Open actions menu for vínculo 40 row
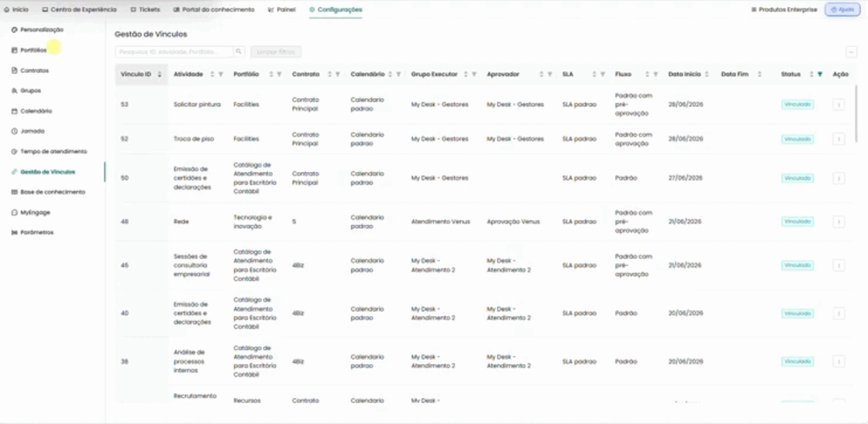 click(x=838, y=314)
